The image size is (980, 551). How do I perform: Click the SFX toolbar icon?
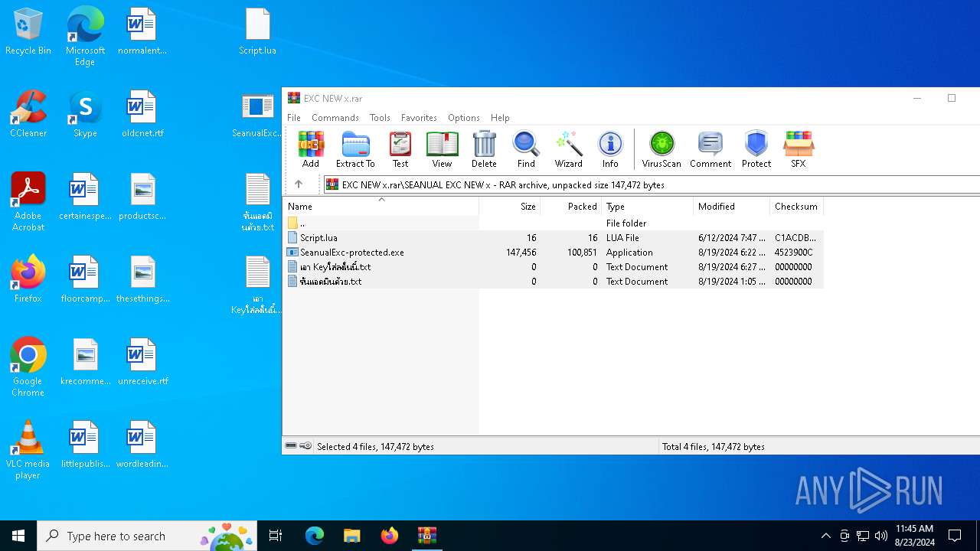point(799,149)
